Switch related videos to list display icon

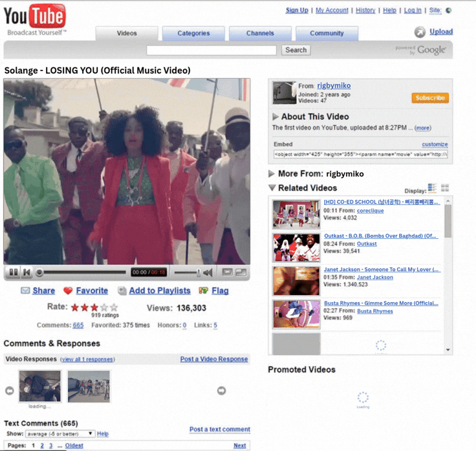click(432, 188)
